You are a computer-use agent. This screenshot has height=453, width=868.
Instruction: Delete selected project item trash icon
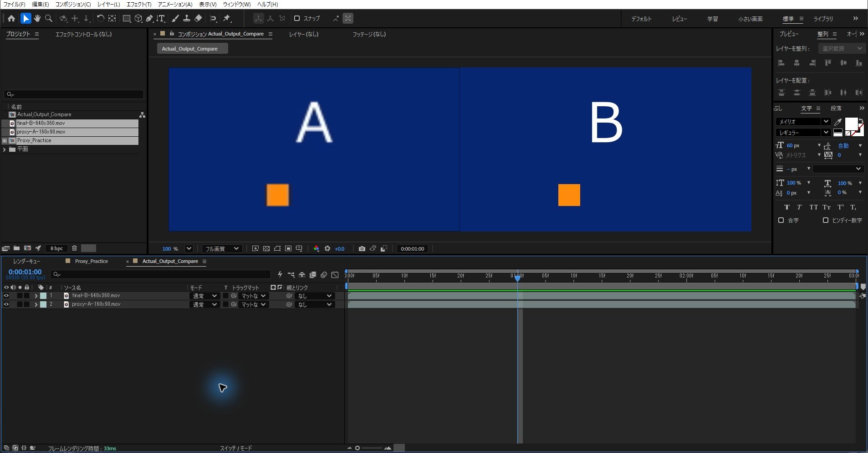tap(74, 248)
